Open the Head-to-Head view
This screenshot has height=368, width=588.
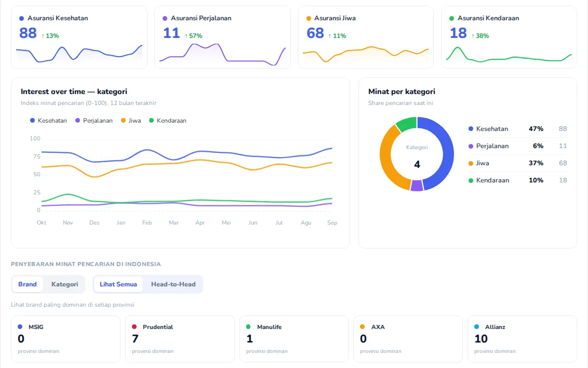173,284
